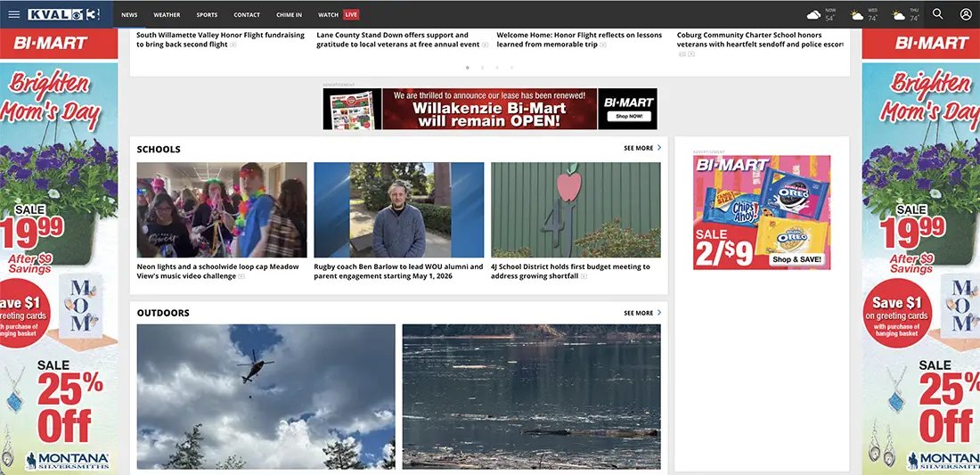Open the Sports menu item
The width and height of the screenshot is (980, 475).
tap(207, 14)
